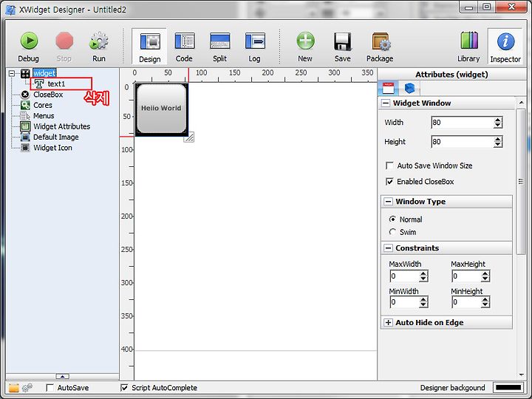Click the Cores magnifier icon
This screenshot has height=399, width=532.
click(25, 105)
